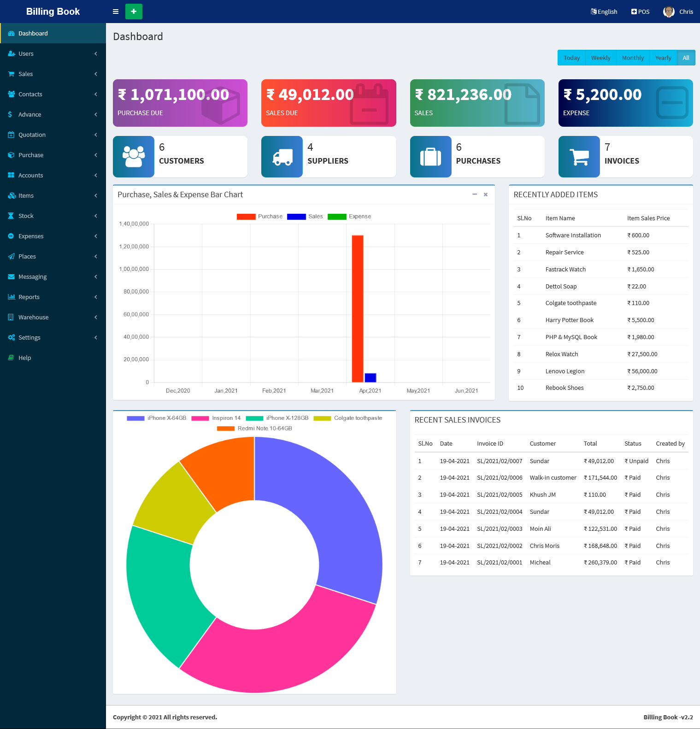Click the invoices shopping cart icon tile
700x729 pixels.
tap(579, 157)
